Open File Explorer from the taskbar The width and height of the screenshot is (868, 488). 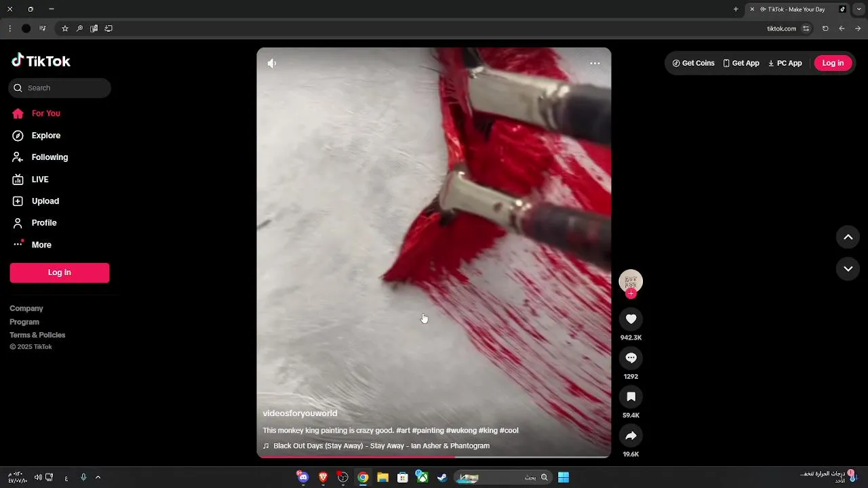click(x=382, y=477)
